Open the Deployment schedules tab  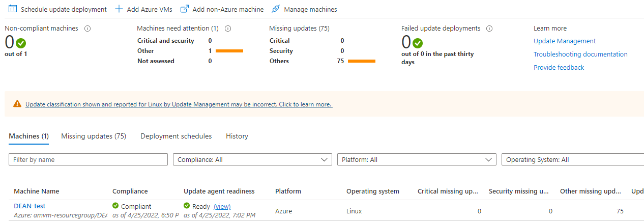(x=176, y=136)
